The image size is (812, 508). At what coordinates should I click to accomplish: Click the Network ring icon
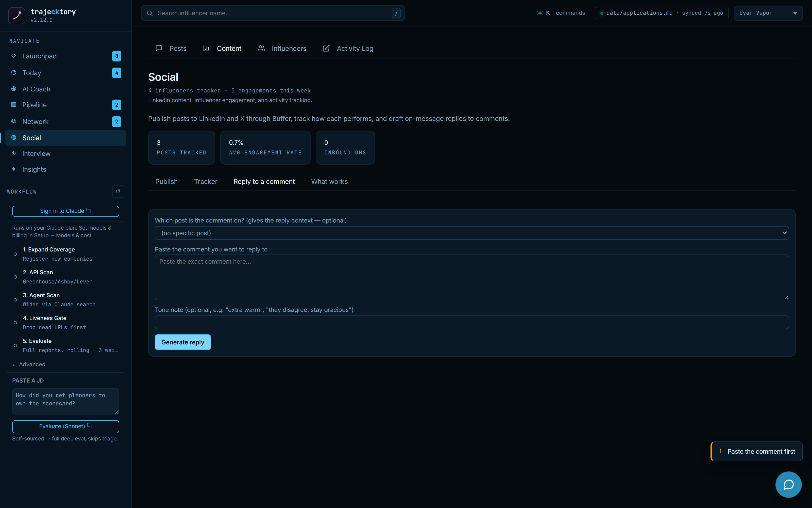click(14, 121)
